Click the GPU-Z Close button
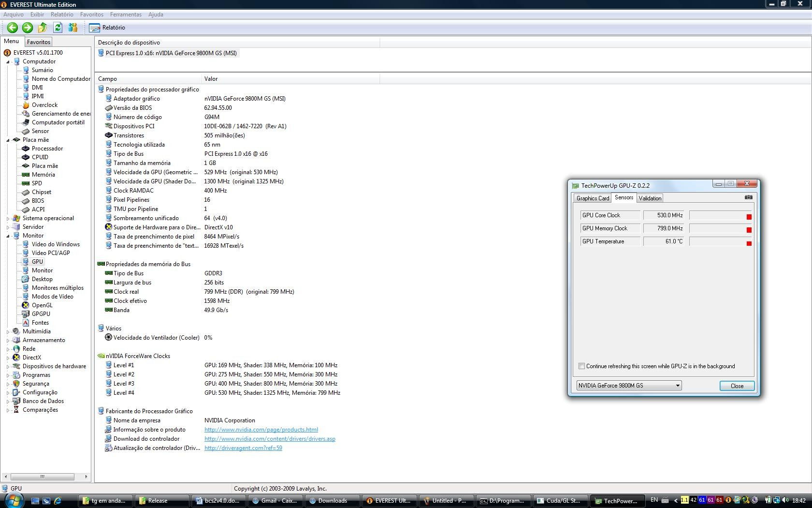The width and height of the screenshot is (812, 508). [x=737, y=386]
